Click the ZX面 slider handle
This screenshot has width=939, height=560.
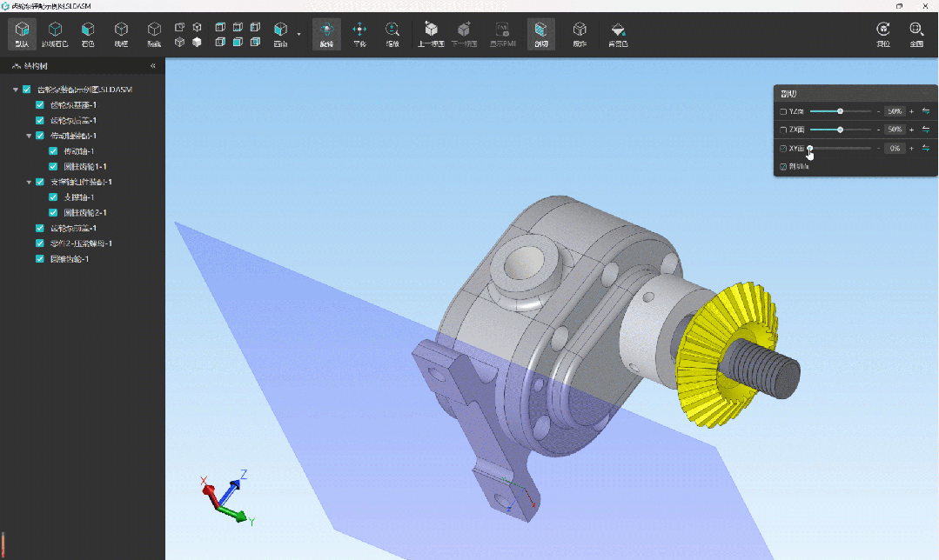(x=840, y=130)
